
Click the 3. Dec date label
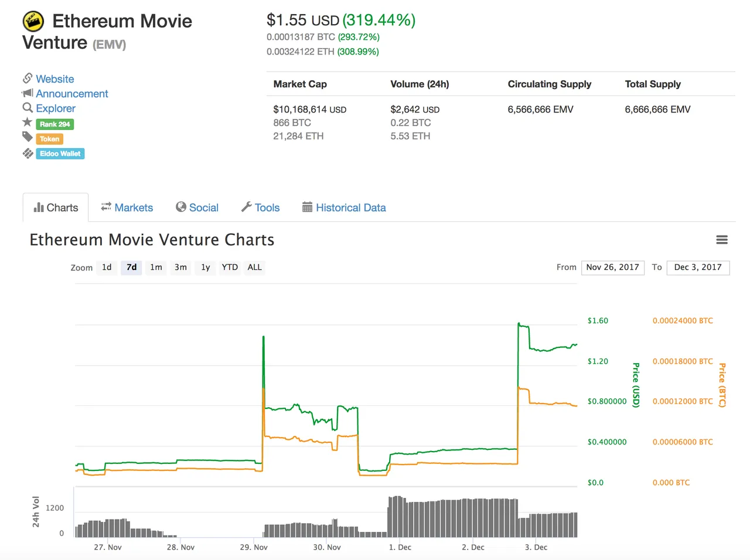[536, 547]
